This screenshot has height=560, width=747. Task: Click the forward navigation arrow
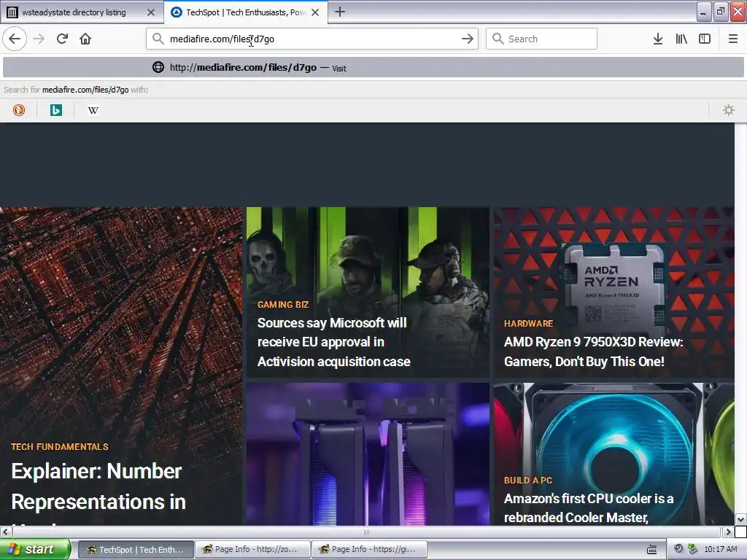(x=39, y=39)
